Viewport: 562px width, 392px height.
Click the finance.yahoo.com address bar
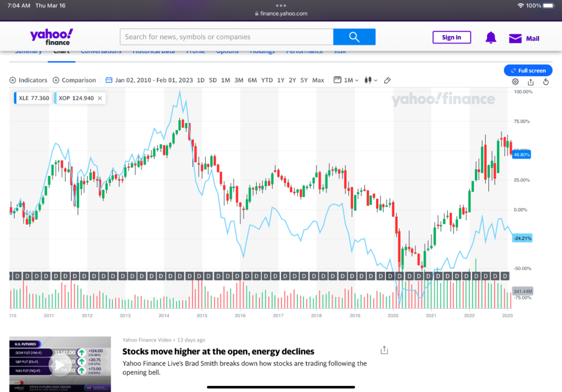click(281, 13)
